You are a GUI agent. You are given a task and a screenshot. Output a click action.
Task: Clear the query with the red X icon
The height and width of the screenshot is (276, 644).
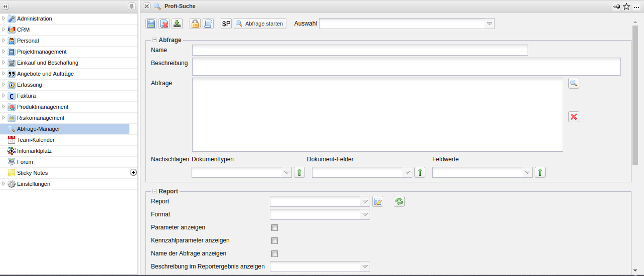click(574, 117)
